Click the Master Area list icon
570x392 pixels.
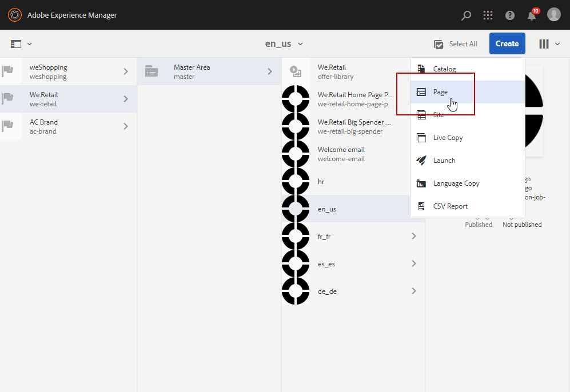click(x=152, y=71)
